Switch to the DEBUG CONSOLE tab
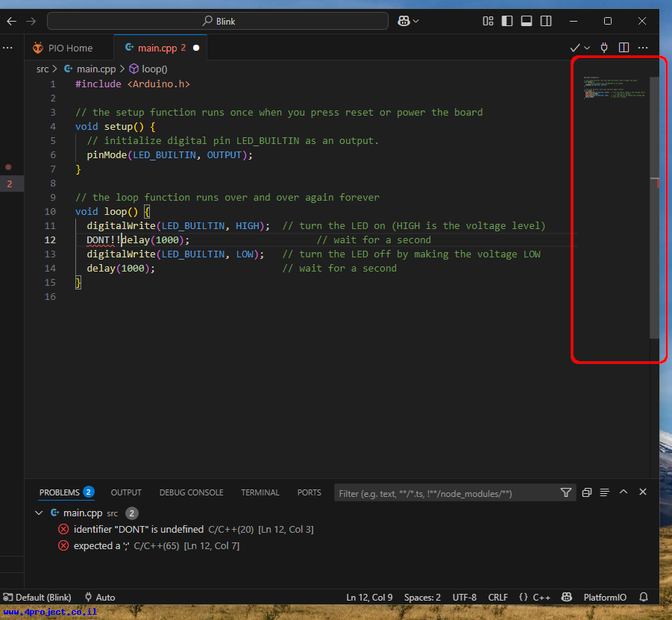Screen dimensions: 672x620 [x=191, y=492]
